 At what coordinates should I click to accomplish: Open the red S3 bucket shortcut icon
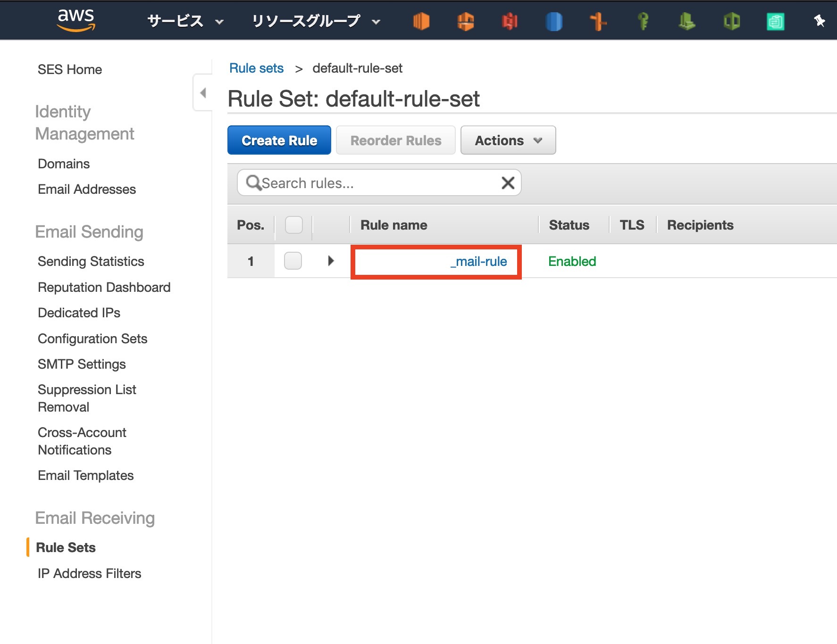pos(510,21)
